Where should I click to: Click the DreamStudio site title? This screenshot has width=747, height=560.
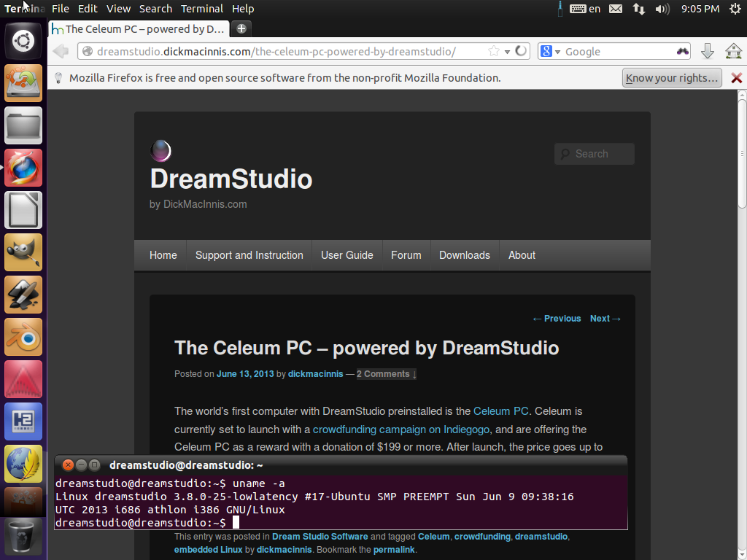[231, 179]
